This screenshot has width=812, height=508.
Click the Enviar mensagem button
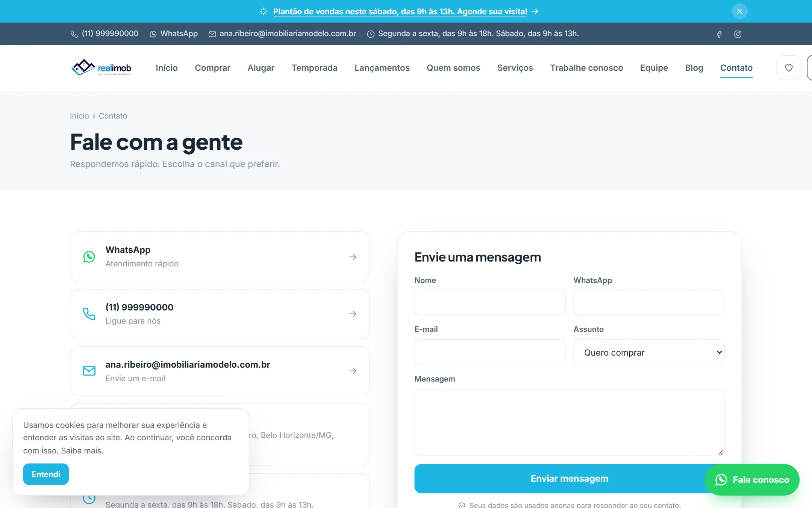tap(569, 478)
